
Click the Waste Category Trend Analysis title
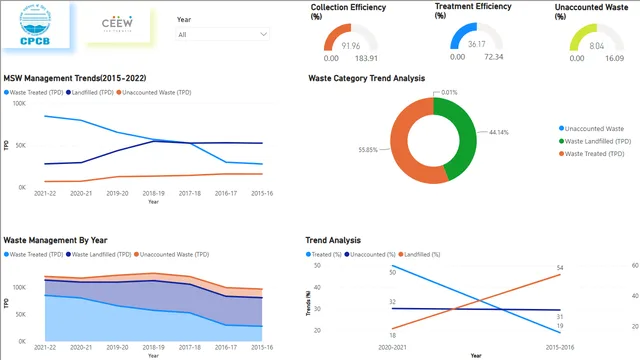pos(367,78)
